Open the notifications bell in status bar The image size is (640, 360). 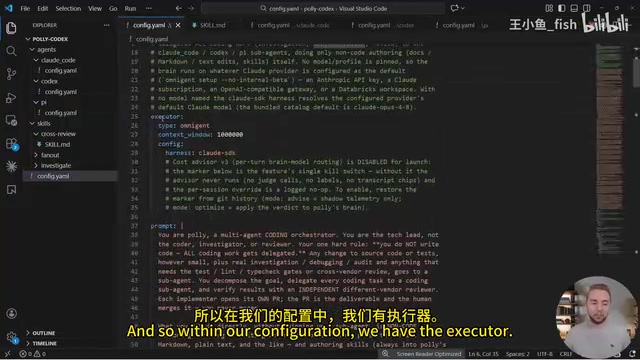click(632, 354)
